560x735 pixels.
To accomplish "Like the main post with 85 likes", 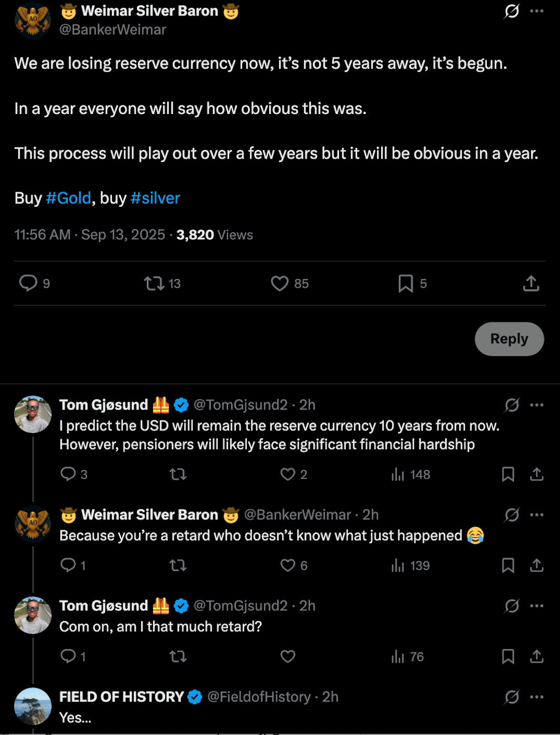I will (x=279, y=283).
